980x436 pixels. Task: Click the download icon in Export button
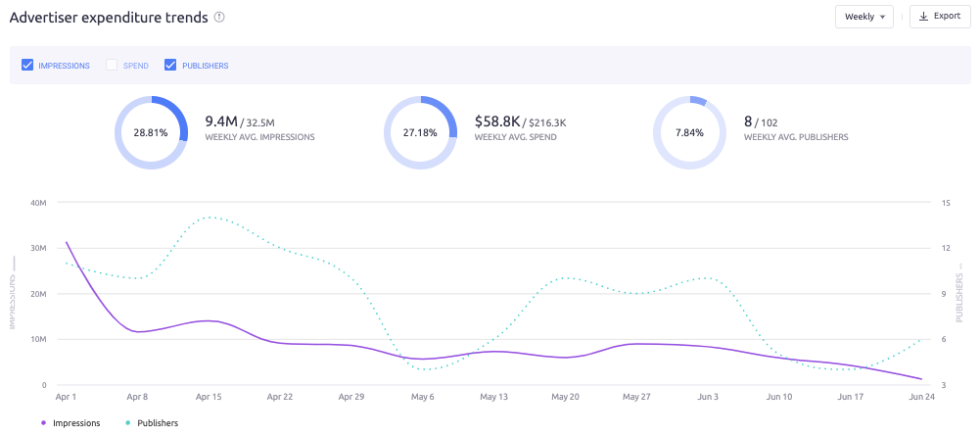tap(923, 17)
